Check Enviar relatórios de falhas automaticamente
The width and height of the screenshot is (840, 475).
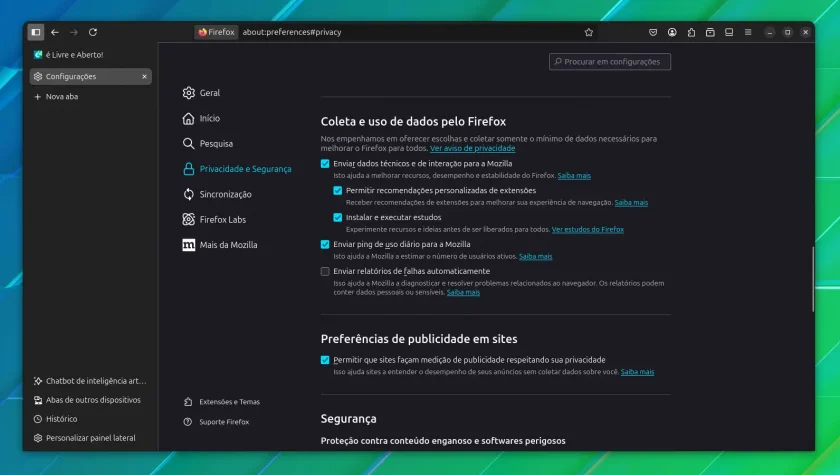click(325, 272)
